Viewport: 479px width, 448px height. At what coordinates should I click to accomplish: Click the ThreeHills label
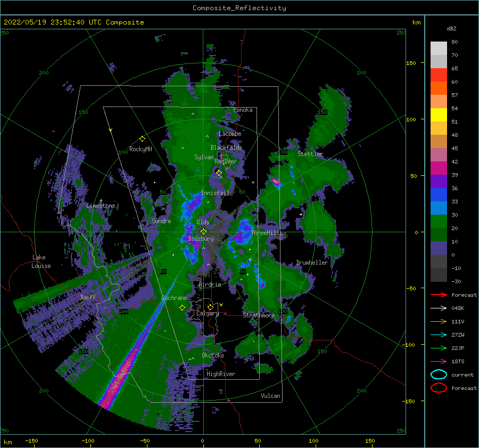(x=267, y=233)
